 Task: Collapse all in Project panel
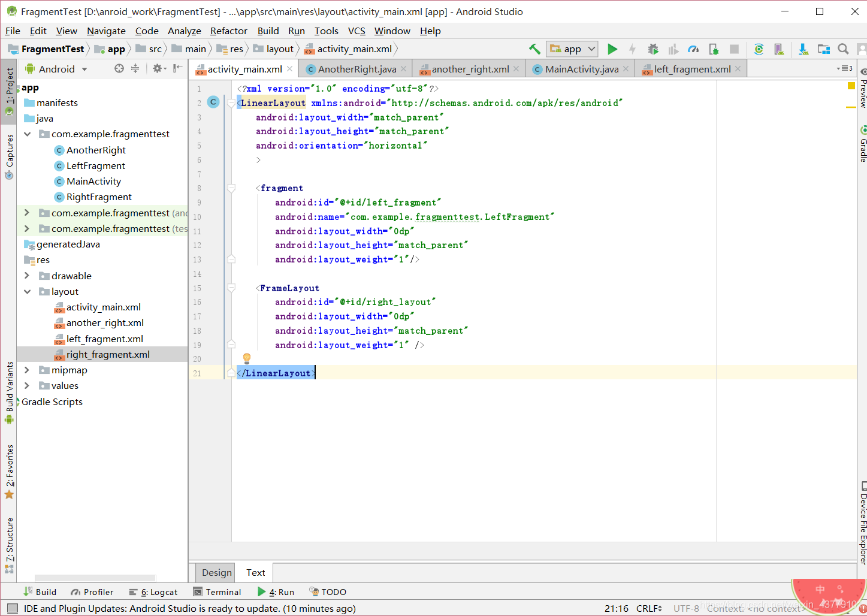[135, 69]
